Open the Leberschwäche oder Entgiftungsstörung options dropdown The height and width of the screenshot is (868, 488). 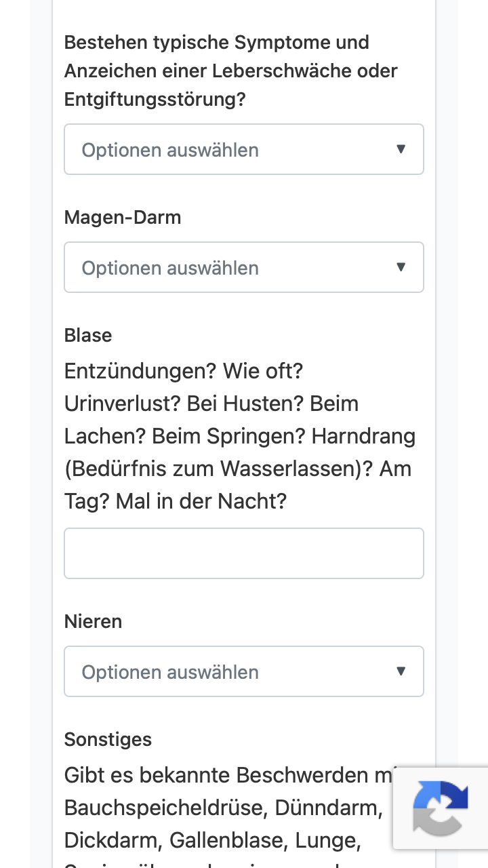coord(244,149)
